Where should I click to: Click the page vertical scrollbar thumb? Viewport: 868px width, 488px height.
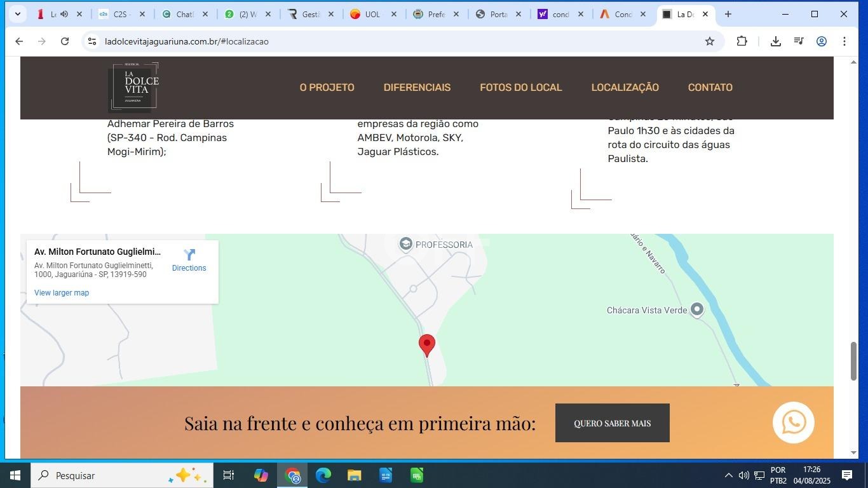coord(853,361)
